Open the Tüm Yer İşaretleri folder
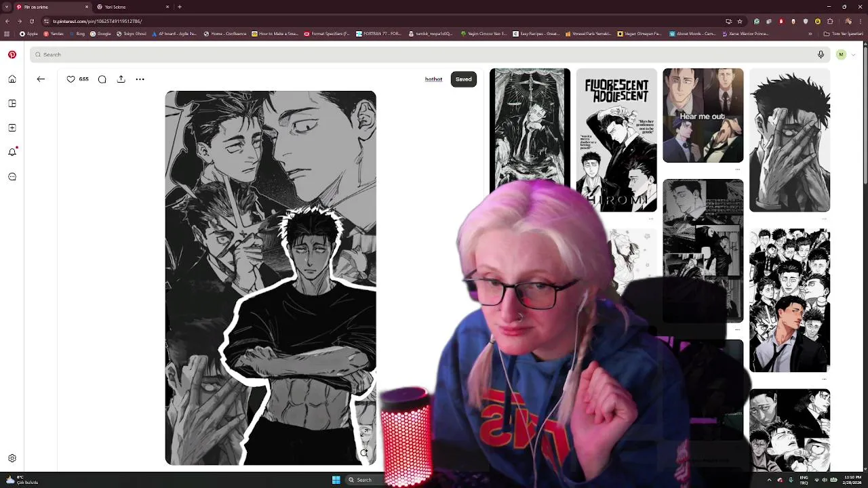This screenshot has width=868, height=488. [845, 34]
